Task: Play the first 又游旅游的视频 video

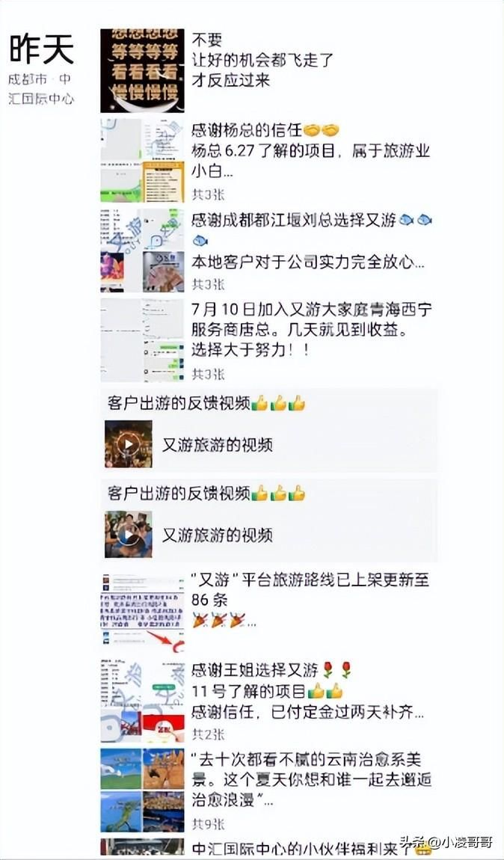Action: coord(129,443)
